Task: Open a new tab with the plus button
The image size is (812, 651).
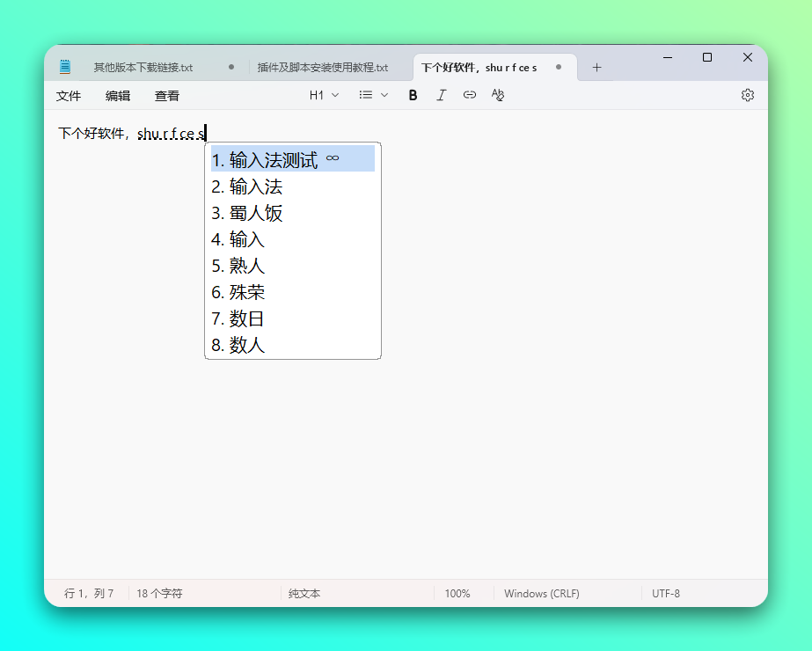Action: [596, 66]
